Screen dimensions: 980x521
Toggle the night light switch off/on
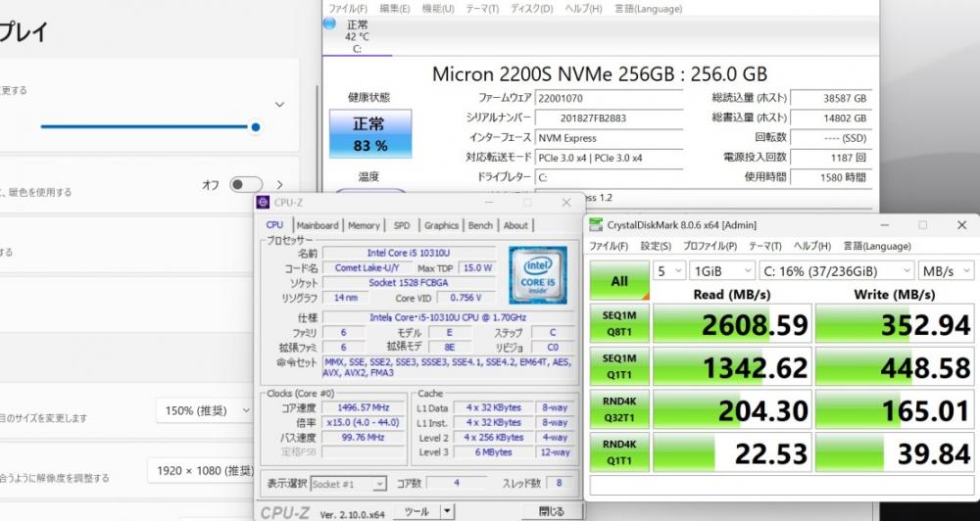(246, 185)
